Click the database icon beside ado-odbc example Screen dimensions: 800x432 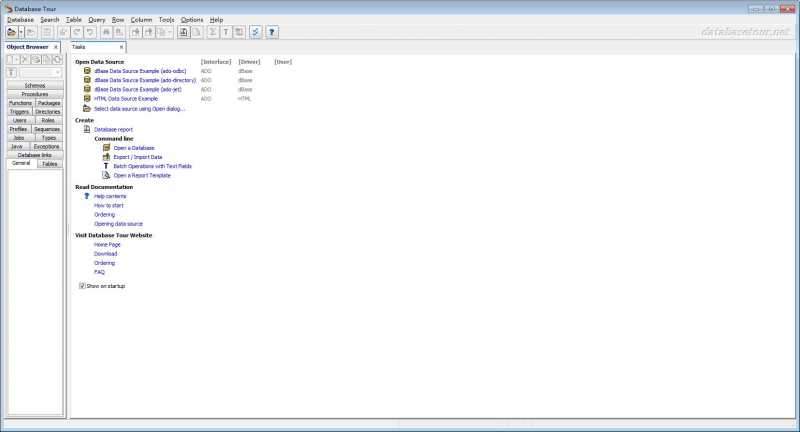tap(87, 71)
